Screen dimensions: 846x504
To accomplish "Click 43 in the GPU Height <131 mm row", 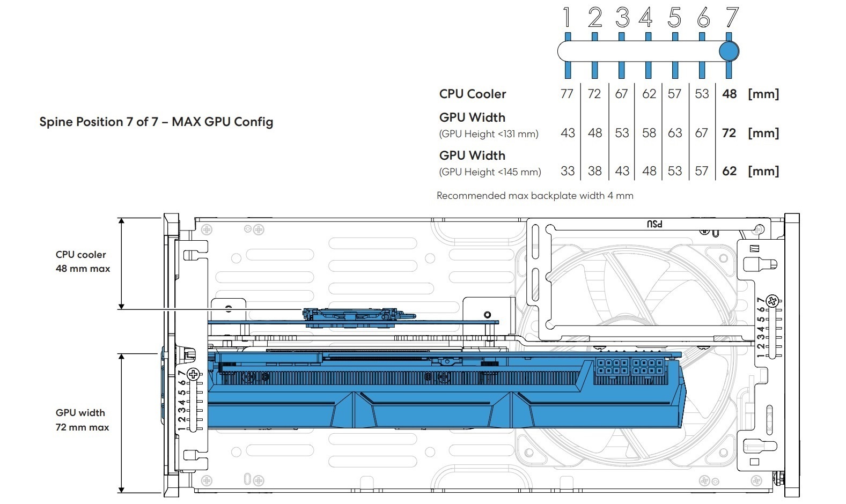I will point(568,133).
